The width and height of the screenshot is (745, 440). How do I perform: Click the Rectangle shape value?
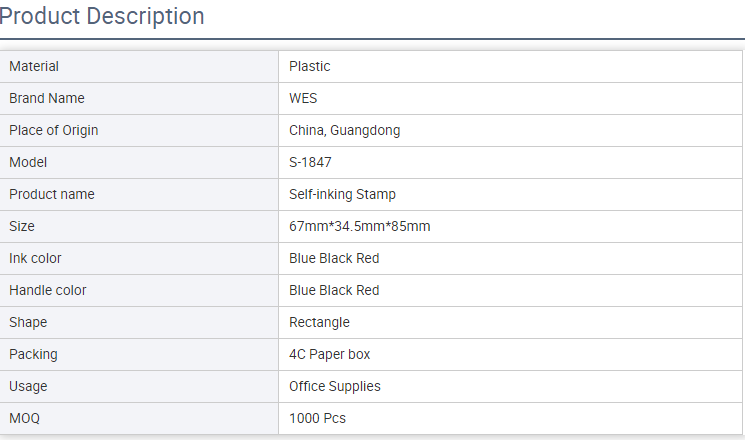319,322
